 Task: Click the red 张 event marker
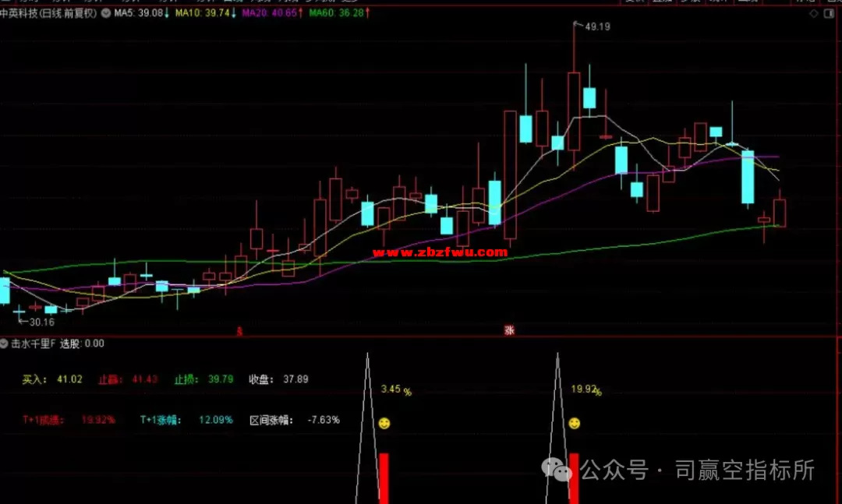click(x=509, y=330)
